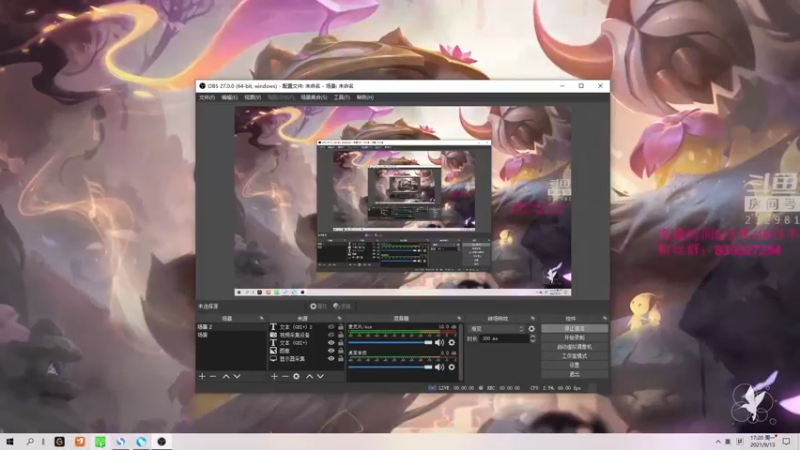Image resolution: width=800 pixels, height=450 pixels.
Task: Click the lock icon of 图像 source
Action: [341, 351]
